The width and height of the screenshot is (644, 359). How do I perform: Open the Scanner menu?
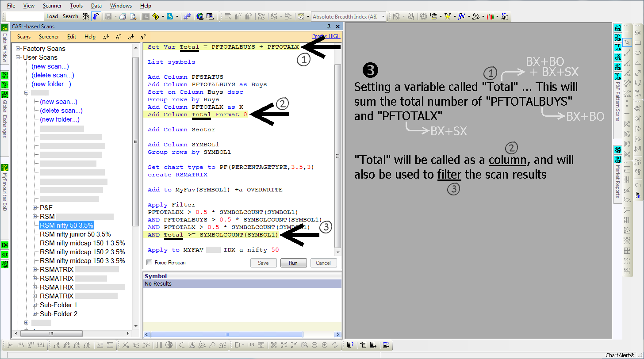click(x=52, y=6)
